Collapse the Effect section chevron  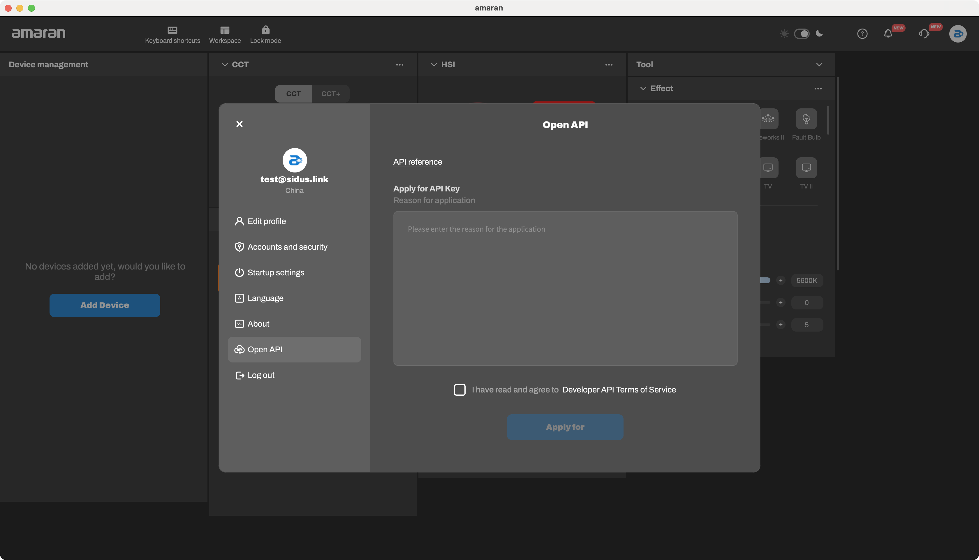[643, 89]
